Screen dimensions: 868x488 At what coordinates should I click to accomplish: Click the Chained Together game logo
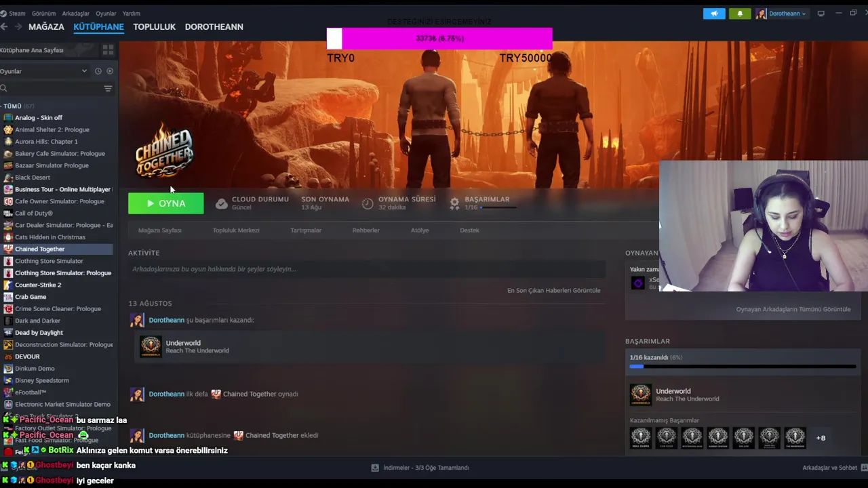tap(164, 150)
